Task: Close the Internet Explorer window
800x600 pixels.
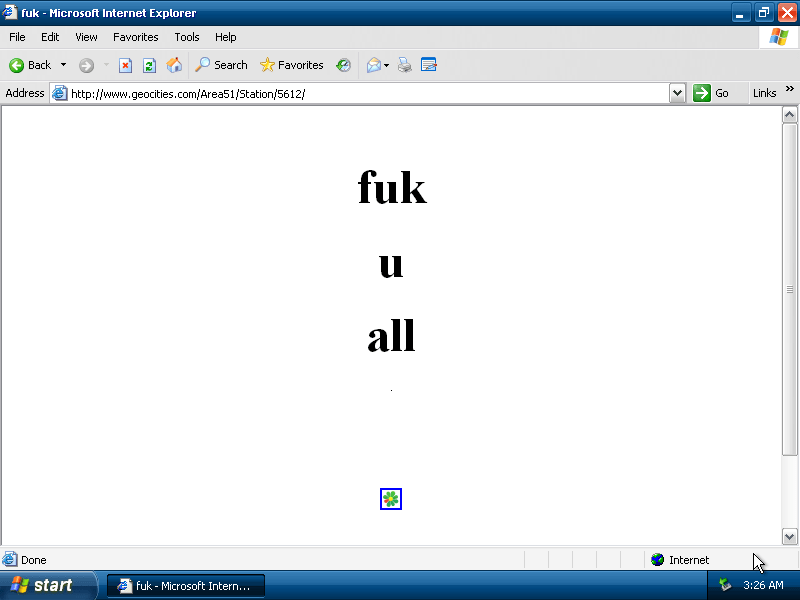Action: 787,13
